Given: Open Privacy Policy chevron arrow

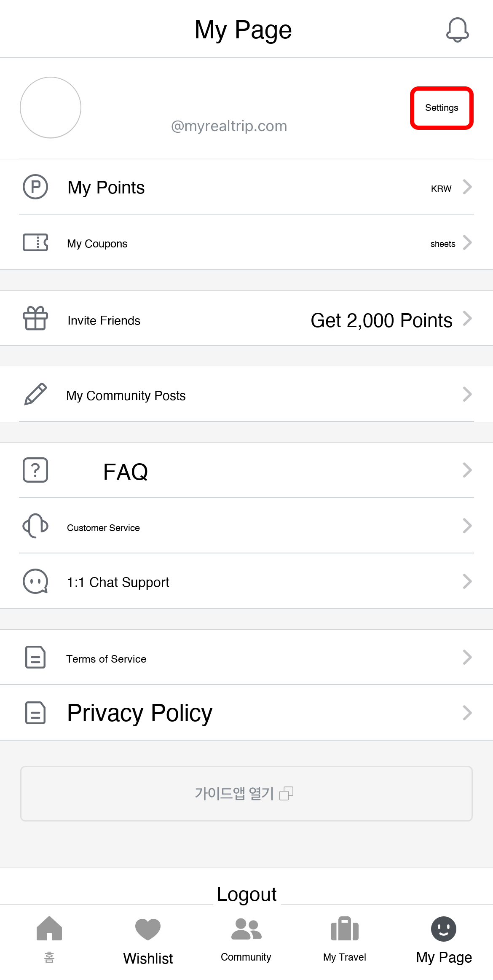Looking at the screenshot, I should coord(467,713).
